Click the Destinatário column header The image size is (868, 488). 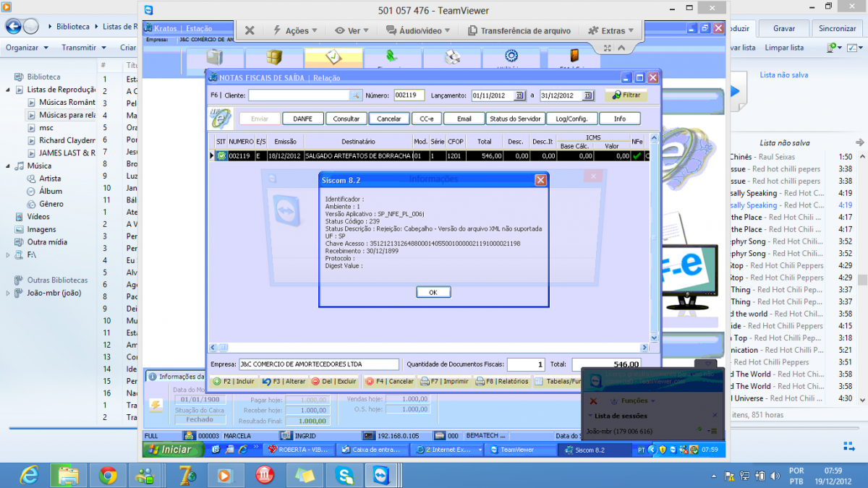tap(358, 142)
